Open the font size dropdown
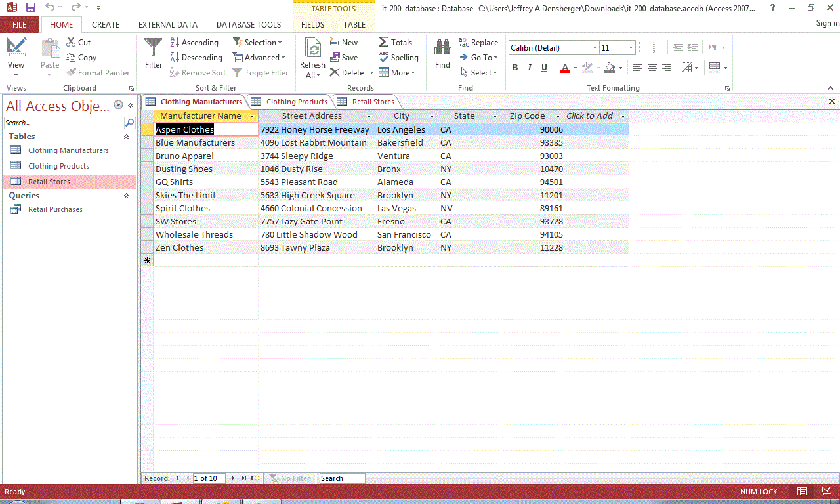 pyautogui.click(x=628, y=47)
